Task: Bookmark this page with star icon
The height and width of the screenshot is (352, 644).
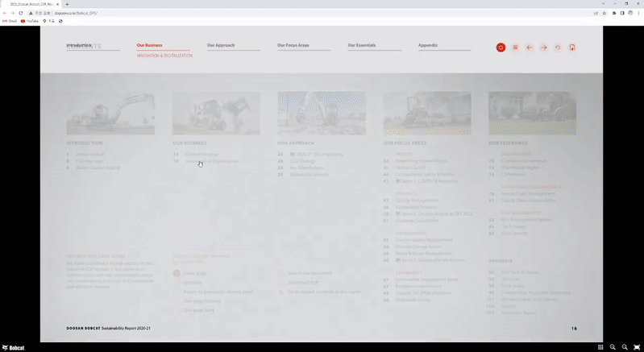Action: coord(604,13)
